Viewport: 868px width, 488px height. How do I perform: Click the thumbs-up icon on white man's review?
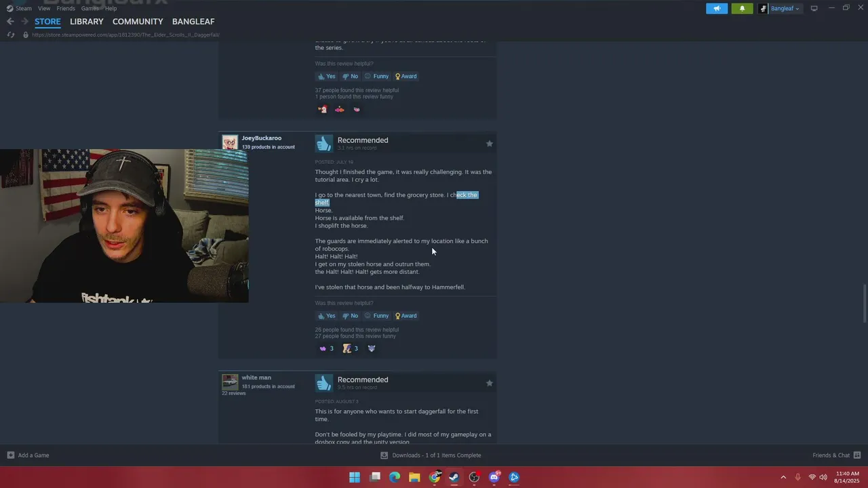click(x=324, y=383)
